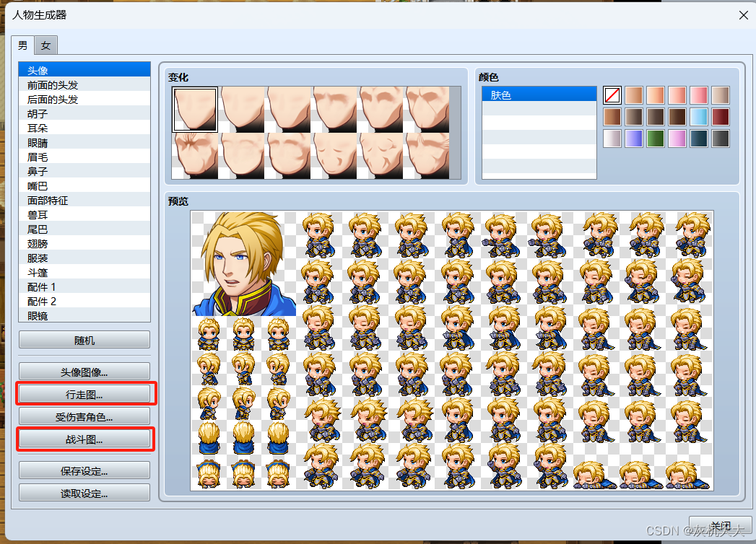Viewport: 756px width, 544px height.
Task: Select 头像 in the parts list
Action: (x=84, y=71)
